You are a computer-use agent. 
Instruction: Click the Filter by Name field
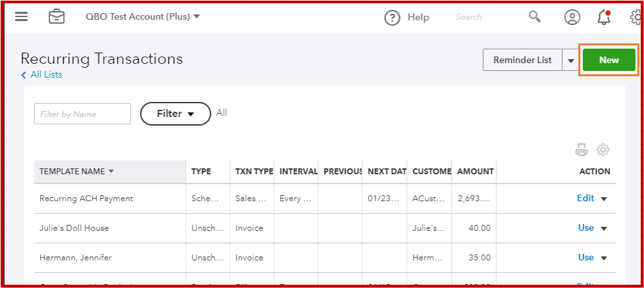[82, 114]
